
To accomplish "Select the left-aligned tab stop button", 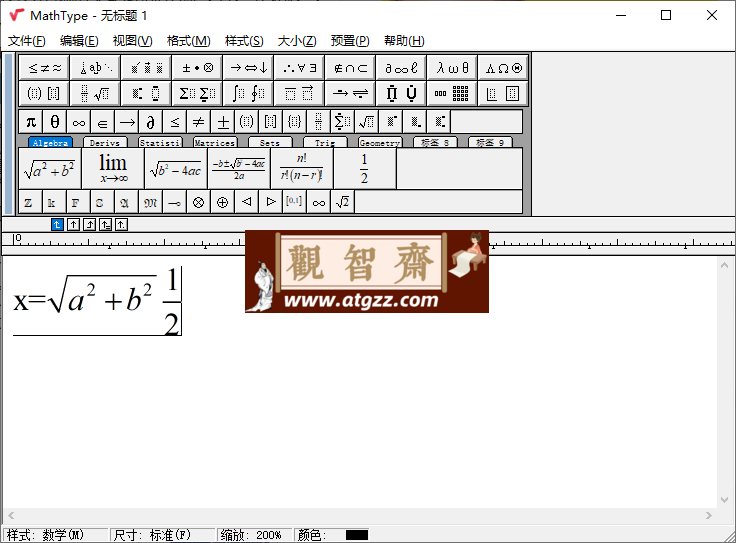I will point(57,225).
